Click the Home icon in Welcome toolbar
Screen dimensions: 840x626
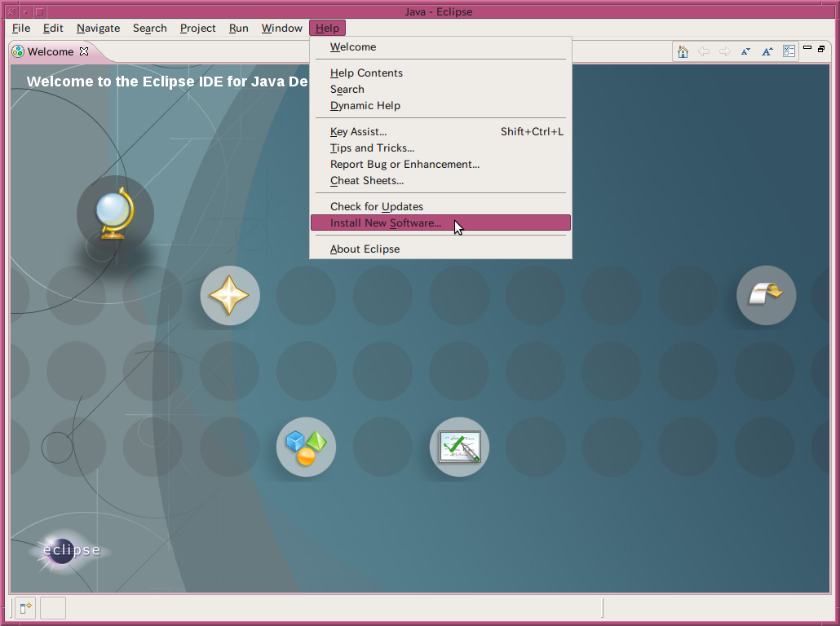[x=683, y=51]
